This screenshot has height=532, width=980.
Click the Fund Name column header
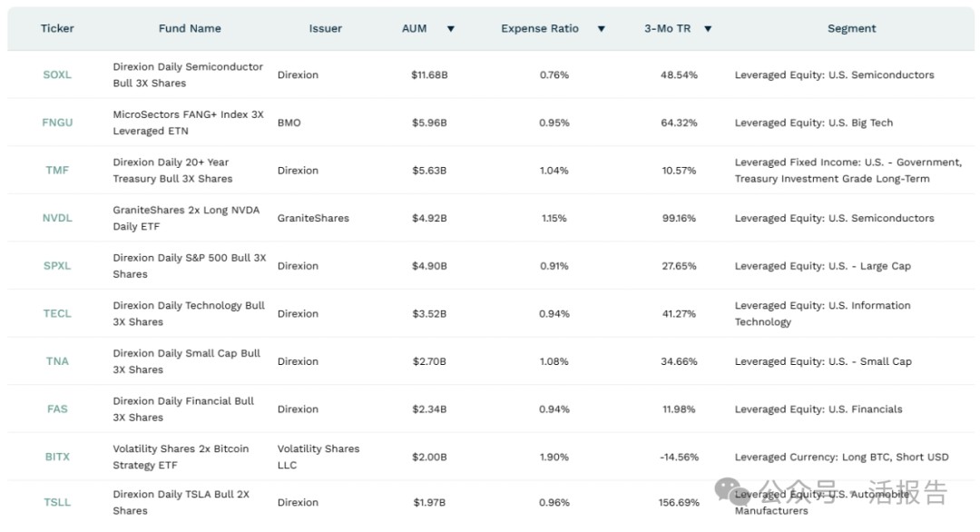click(x=190, y=29)
